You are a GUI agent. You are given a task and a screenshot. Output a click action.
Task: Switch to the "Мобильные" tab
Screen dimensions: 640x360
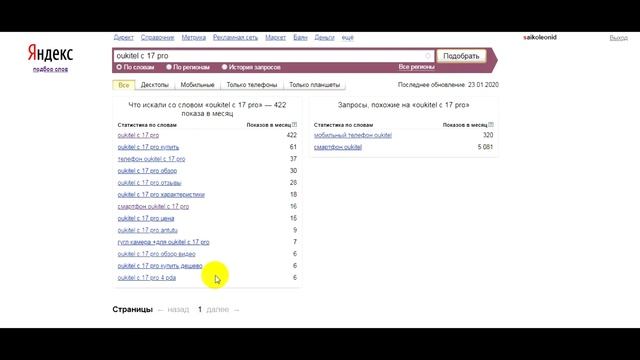click(198, 85)
